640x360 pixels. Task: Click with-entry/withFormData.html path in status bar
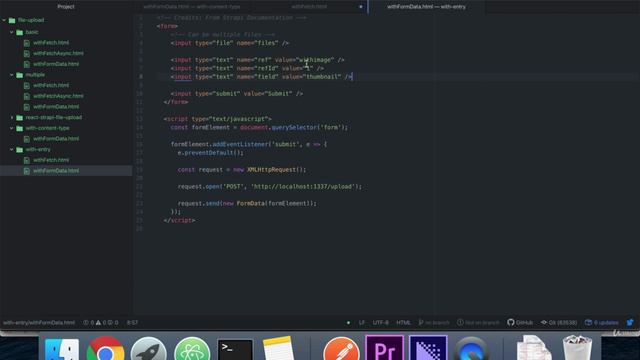point(39,322)
